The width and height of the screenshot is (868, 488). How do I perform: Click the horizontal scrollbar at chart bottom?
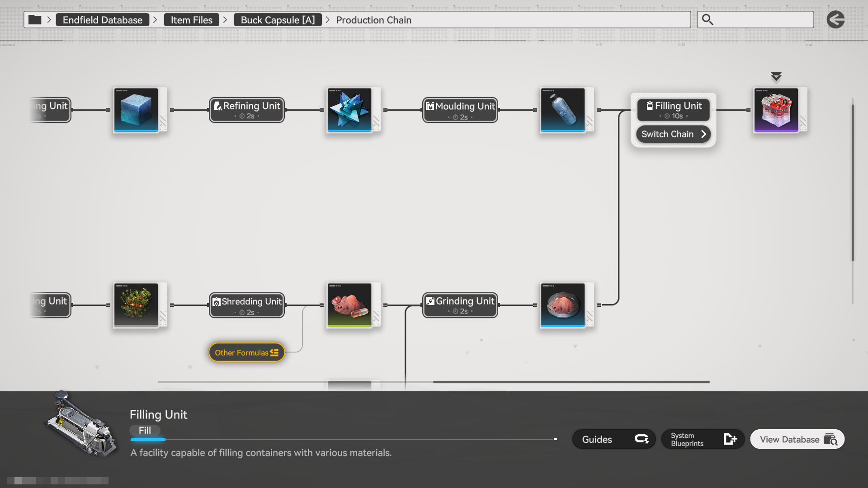pos(571,382)
